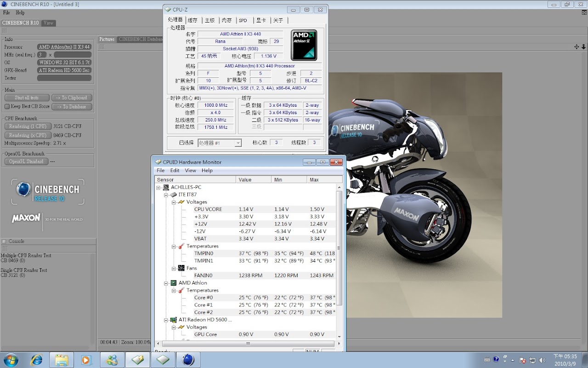Click the AMD Athlon processor icon in tree

(174, 283)
